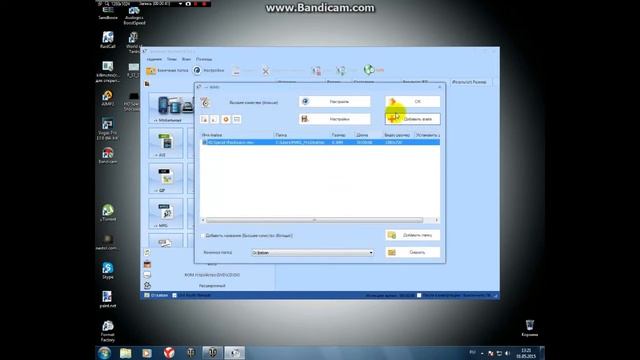Click the second small icon above the file list
The height and width of the screenshot is (360, 640).
tap(214, 119)
